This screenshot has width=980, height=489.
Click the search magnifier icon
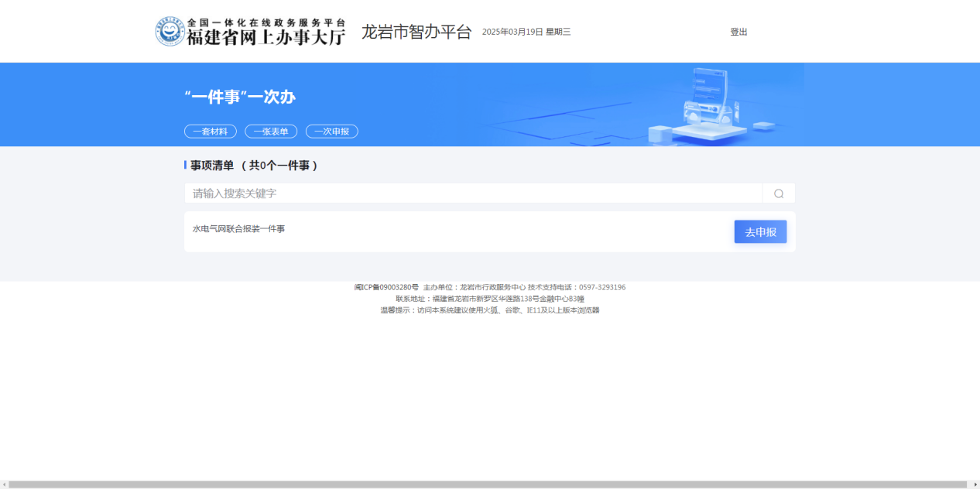click(779, 193)
